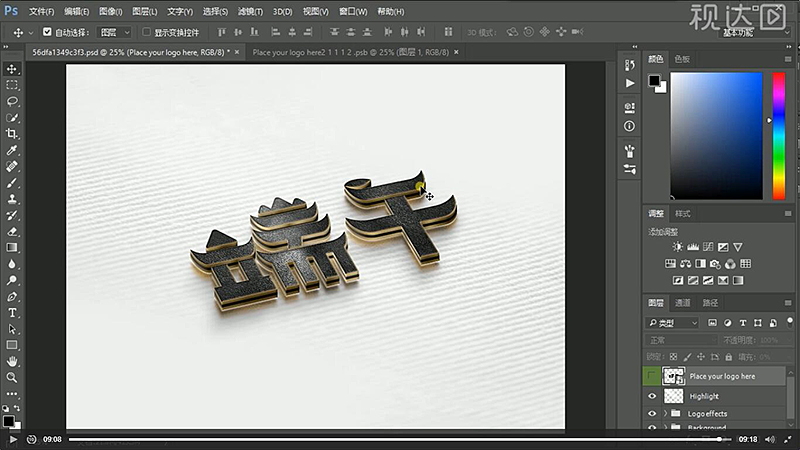Open the 文件 (File) menu
The height and width of the screenshot is (450, 800).
(x=41, y=11)
